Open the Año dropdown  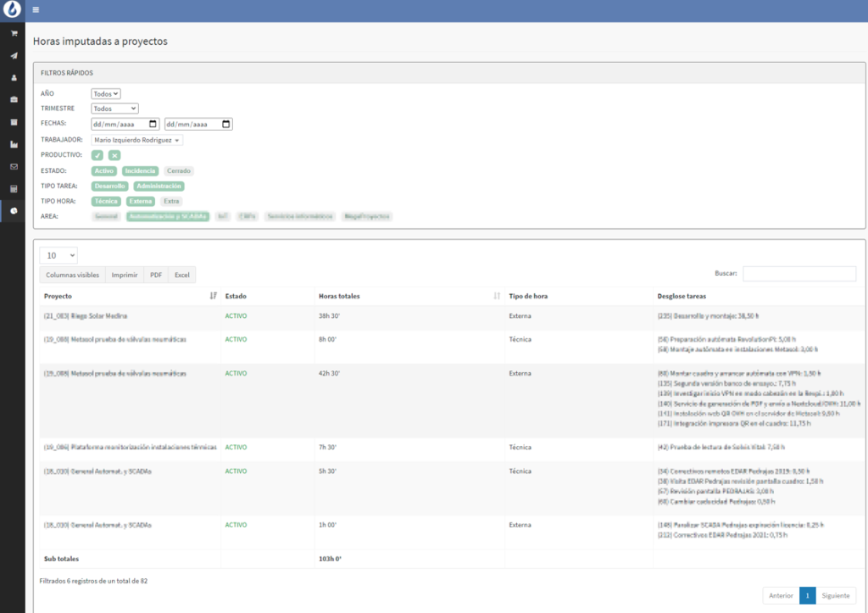click(106, 93)
